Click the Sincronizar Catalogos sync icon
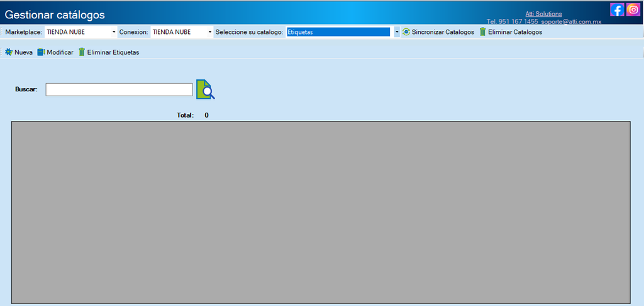The width and height of the screenshot is (644, 306). tap(406, 31)
